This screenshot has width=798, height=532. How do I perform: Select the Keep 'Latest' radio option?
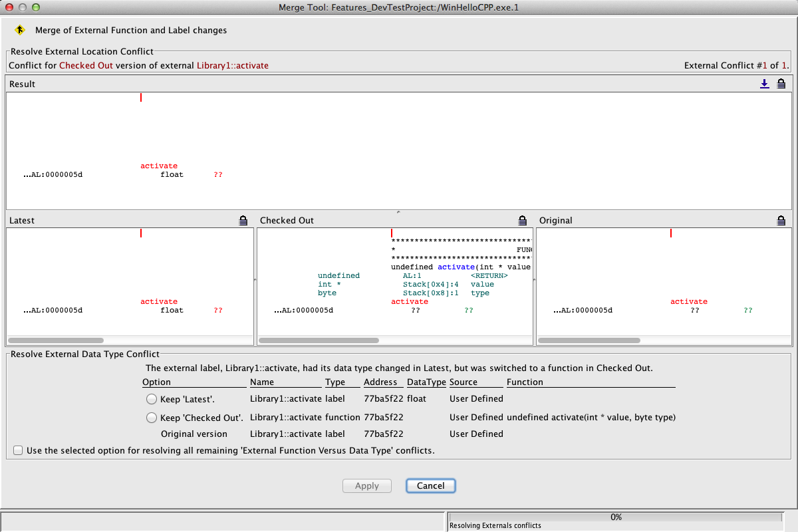(151, 400)
